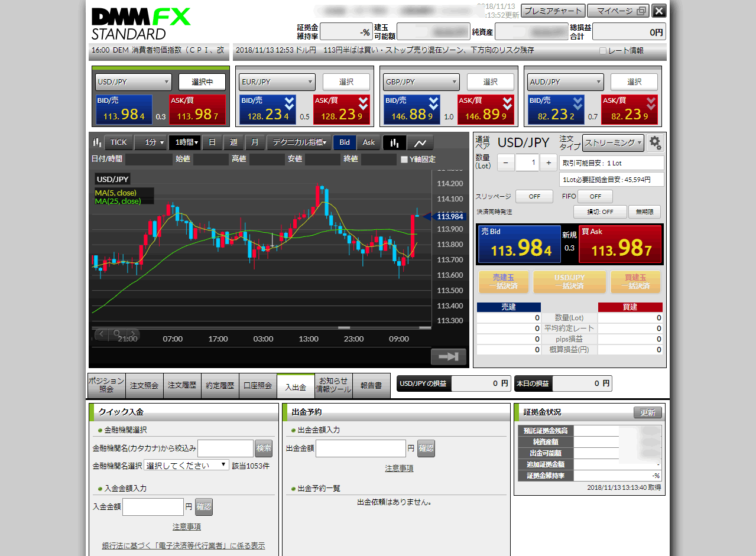Image resolution: width=756 pixels, height=556 pixels.
Task: Click EUR/JPY ASK 128.239 tile
Action: click(x=341, y=109)
